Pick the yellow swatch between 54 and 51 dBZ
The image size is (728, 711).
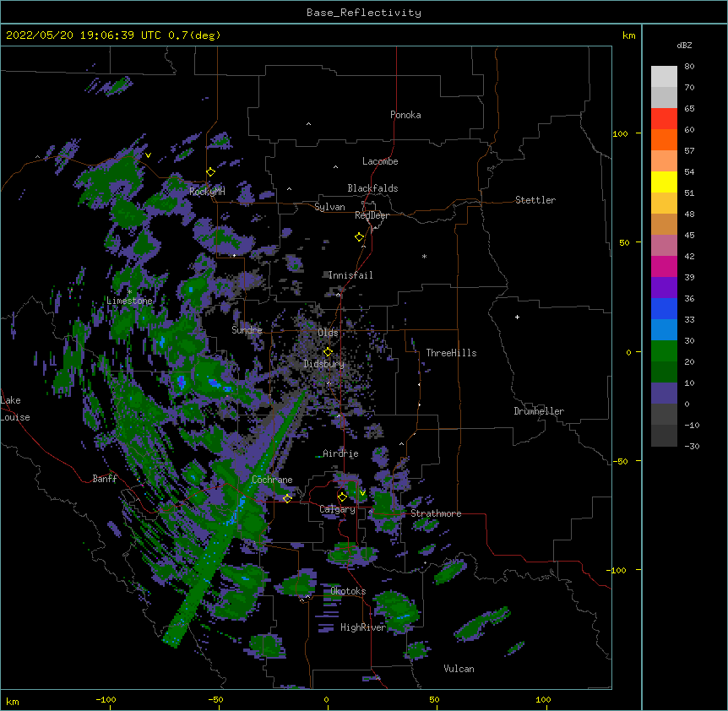(664, 182)
